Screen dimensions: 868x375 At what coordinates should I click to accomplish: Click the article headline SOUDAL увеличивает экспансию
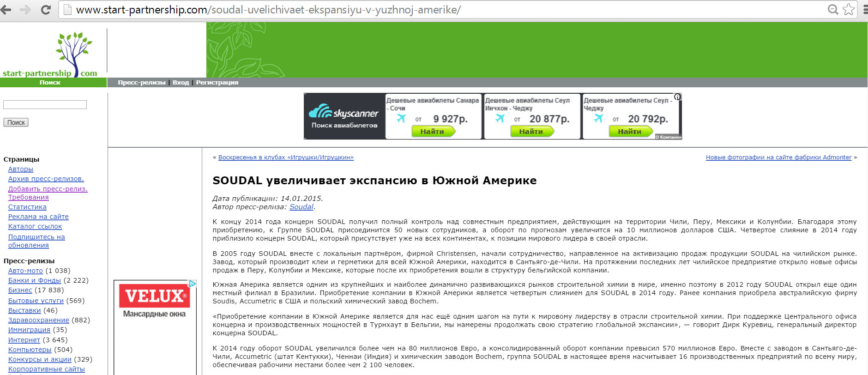tap(374, 181)
